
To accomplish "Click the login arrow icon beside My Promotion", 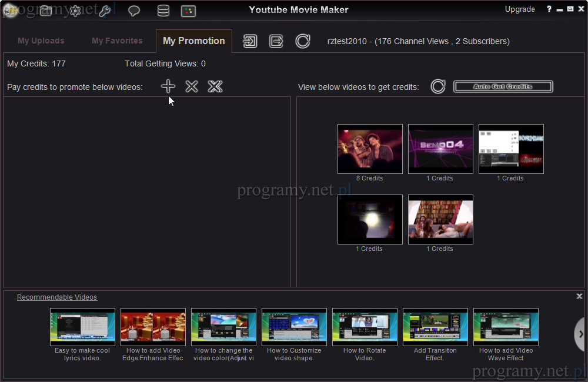I will click(x=250, y=41).
